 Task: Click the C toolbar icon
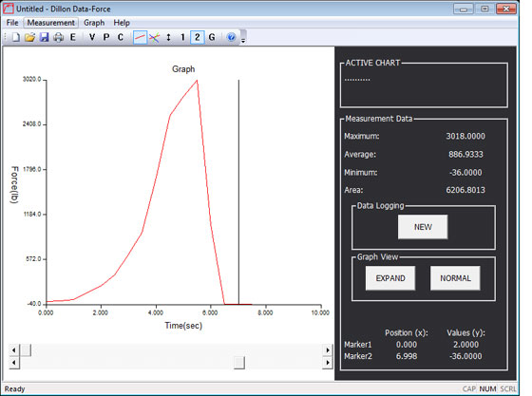(121, 37)
